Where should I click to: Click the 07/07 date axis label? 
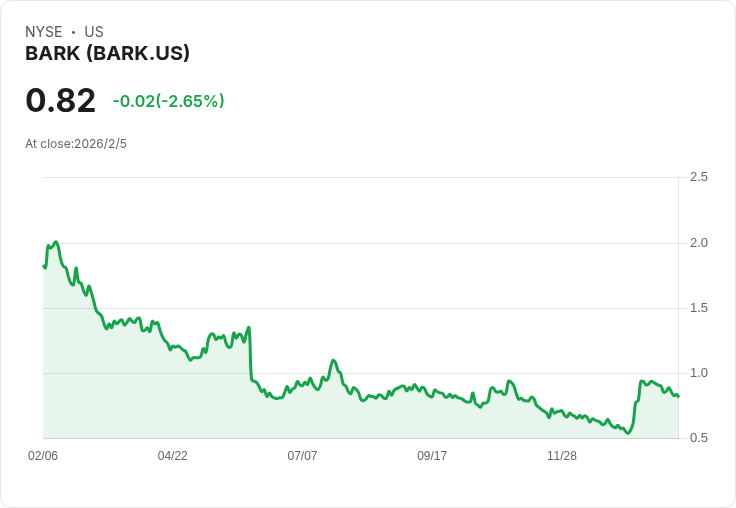click(302, 456)
